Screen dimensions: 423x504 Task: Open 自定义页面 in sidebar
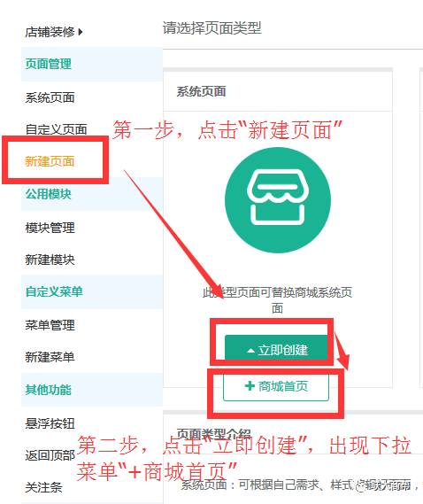(57, 129)
